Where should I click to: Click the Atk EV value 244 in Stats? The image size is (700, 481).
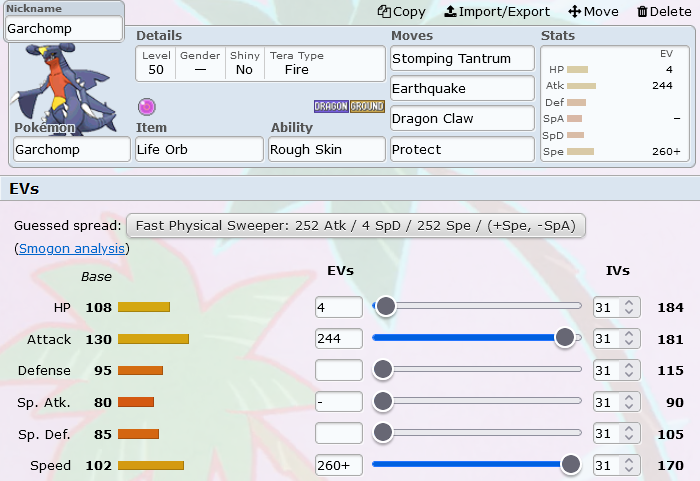pos(662,85)
